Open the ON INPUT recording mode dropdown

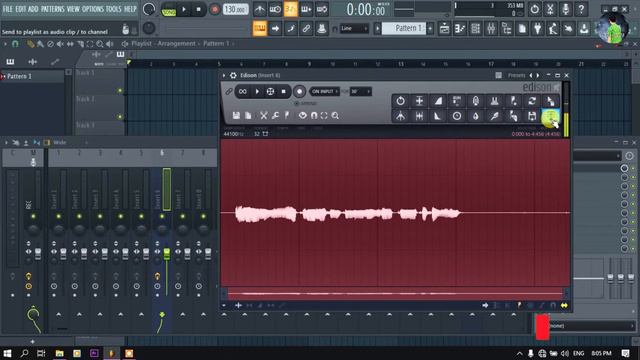325,91
